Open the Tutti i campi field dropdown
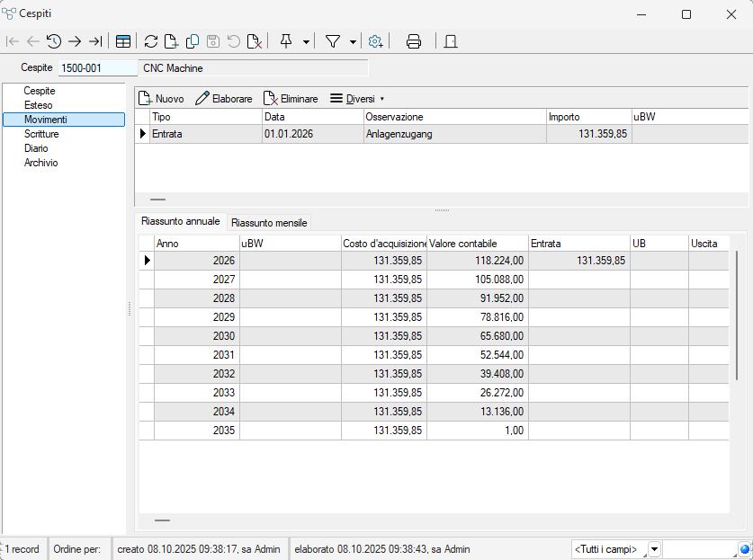 tap(654, 549)
